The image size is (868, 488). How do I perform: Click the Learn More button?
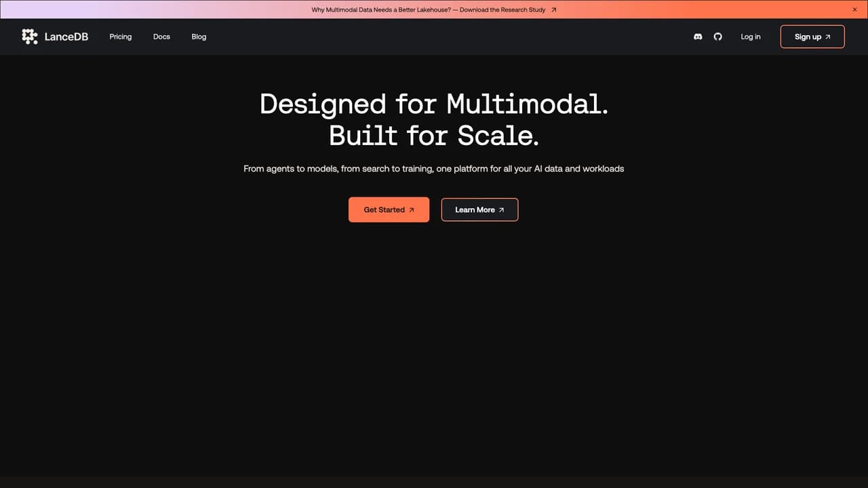tap(479, 209)
